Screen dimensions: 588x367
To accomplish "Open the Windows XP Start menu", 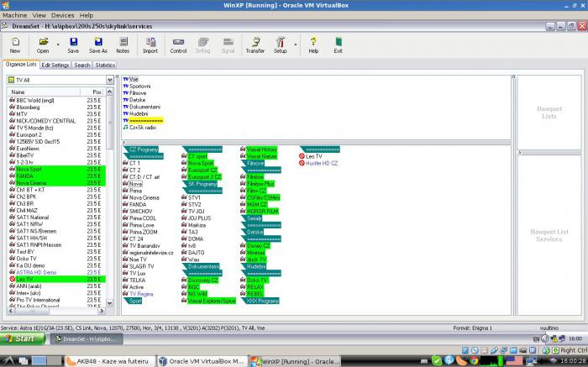I will point(23,338).
